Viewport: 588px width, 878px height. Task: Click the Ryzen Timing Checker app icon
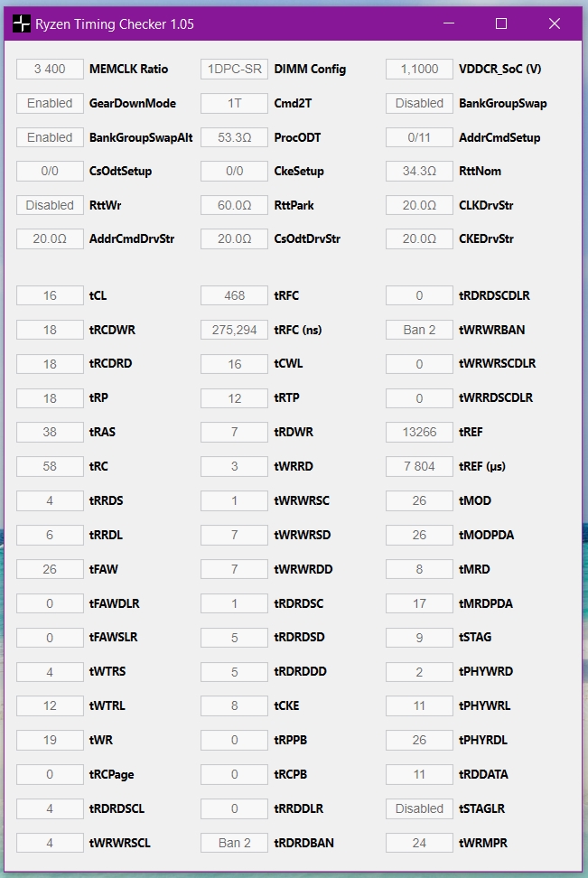(22, 24)
